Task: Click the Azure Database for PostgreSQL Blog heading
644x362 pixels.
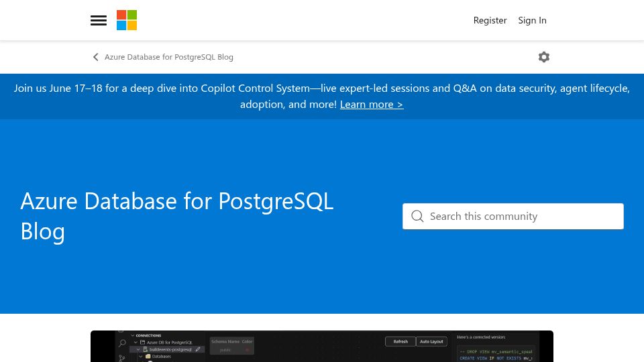Action: 177,216
